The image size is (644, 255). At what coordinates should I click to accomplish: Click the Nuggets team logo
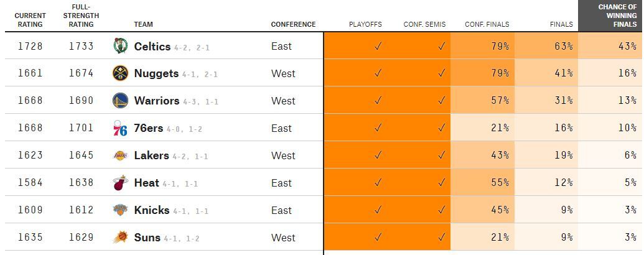coord(120,73)
